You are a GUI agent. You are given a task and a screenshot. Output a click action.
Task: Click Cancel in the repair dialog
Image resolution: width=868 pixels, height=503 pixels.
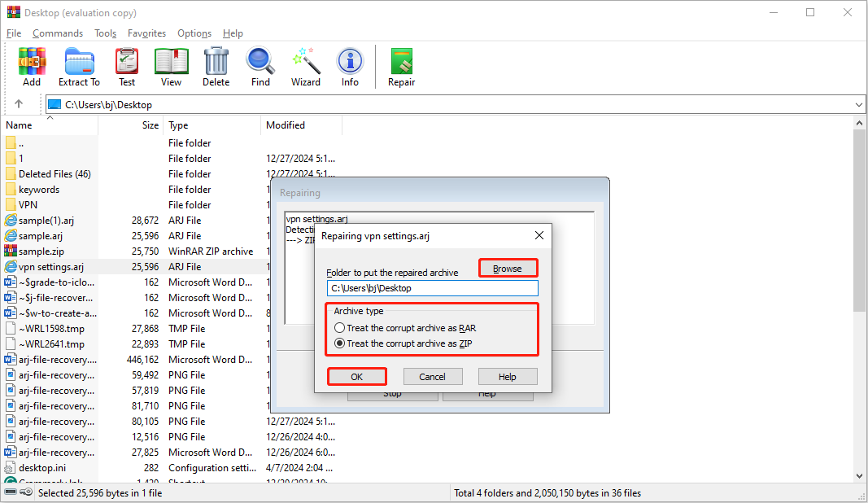(432, 377)
